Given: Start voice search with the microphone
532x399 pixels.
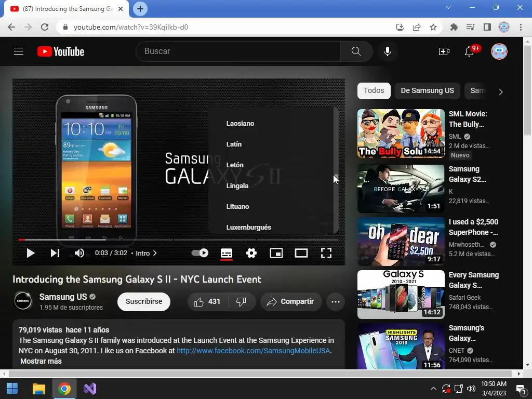Looking at the screenshot, I should tap(388, 51).
